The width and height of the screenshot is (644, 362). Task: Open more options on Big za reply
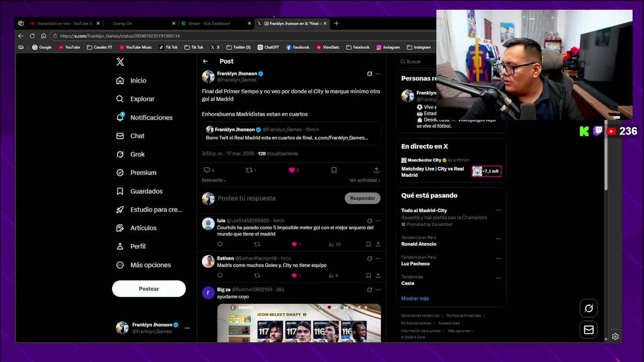pos(378,290)
